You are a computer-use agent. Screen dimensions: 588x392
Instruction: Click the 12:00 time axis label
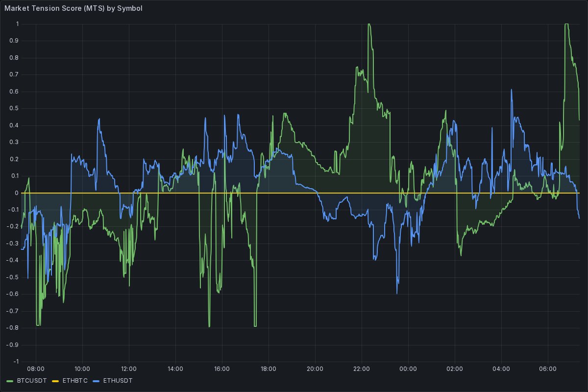coord(129,369)
